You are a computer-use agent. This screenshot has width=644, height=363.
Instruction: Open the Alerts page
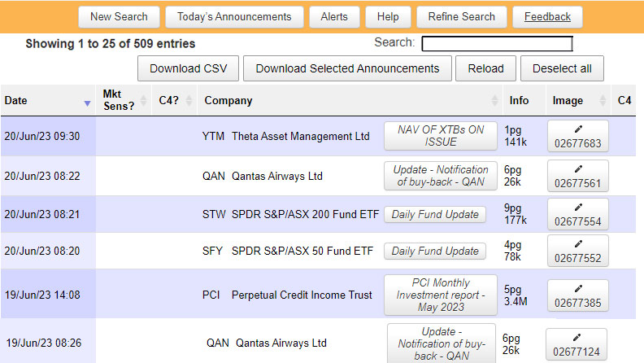(334, 16)
